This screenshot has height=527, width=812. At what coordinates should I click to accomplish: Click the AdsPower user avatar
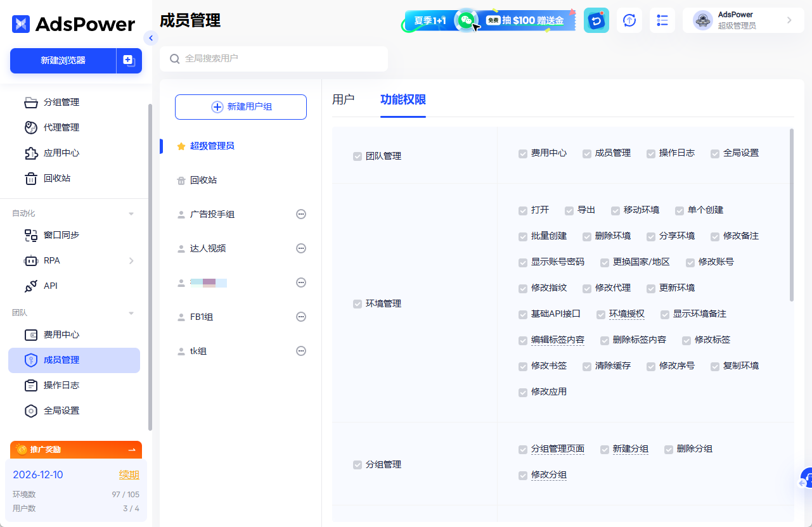(x=703, y=20)
